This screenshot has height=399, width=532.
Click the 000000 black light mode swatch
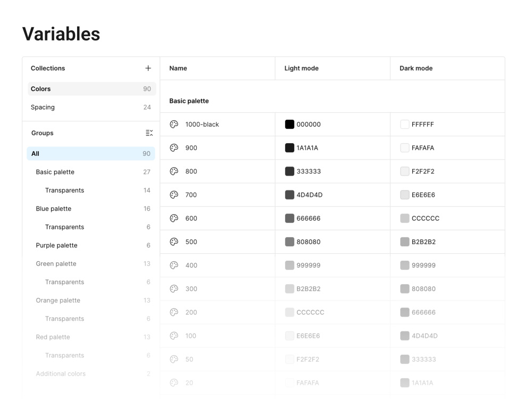tap(289, 124)
